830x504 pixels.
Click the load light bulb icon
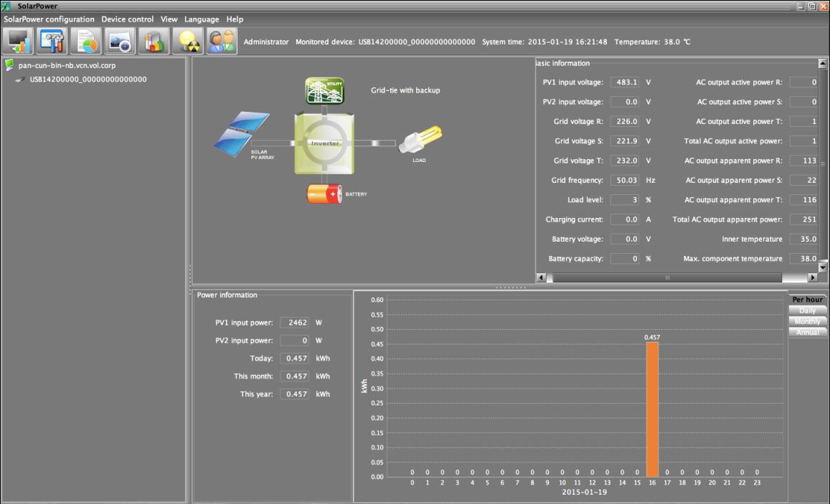pos(420,138)
